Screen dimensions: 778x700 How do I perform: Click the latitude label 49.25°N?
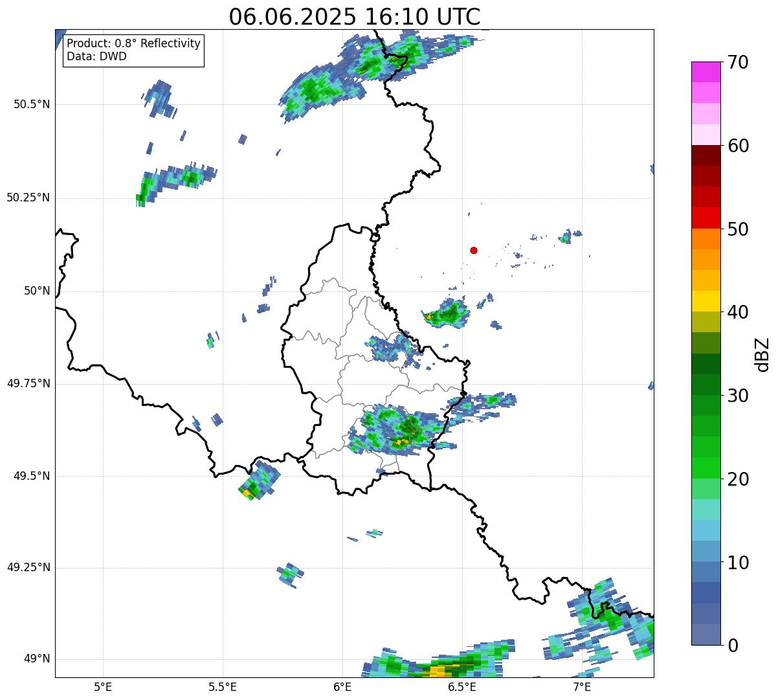coord(28,567)
